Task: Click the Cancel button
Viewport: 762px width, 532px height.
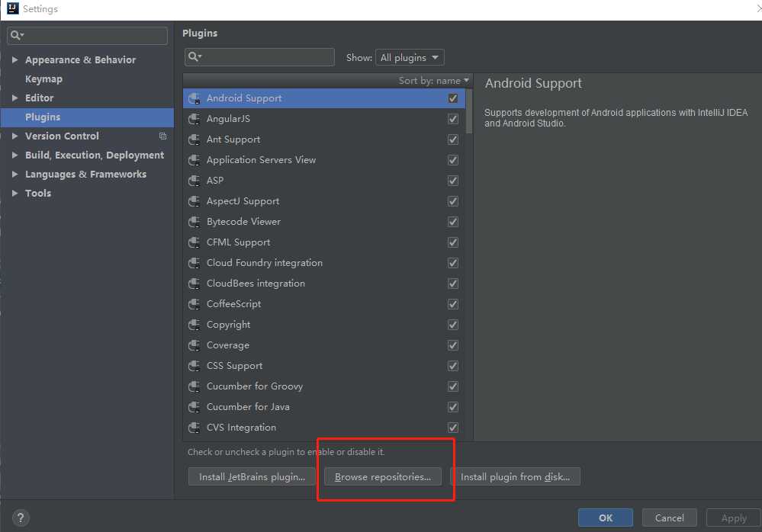Action: click(x=669, y=518)
